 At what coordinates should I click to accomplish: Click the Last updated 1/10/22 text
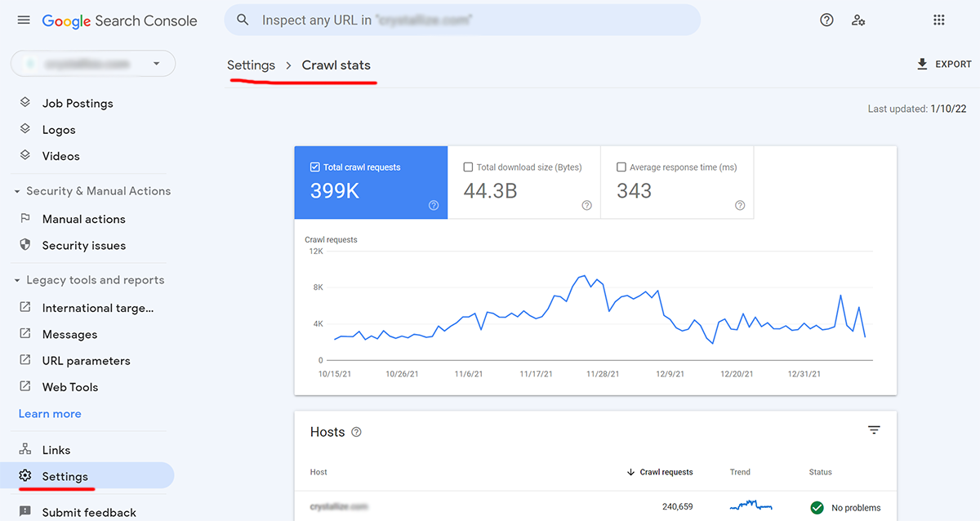click(917, 109)
